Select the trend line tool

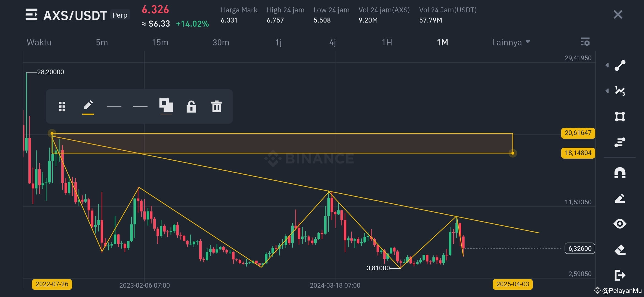pyautogui.click(x=620, y=65)
